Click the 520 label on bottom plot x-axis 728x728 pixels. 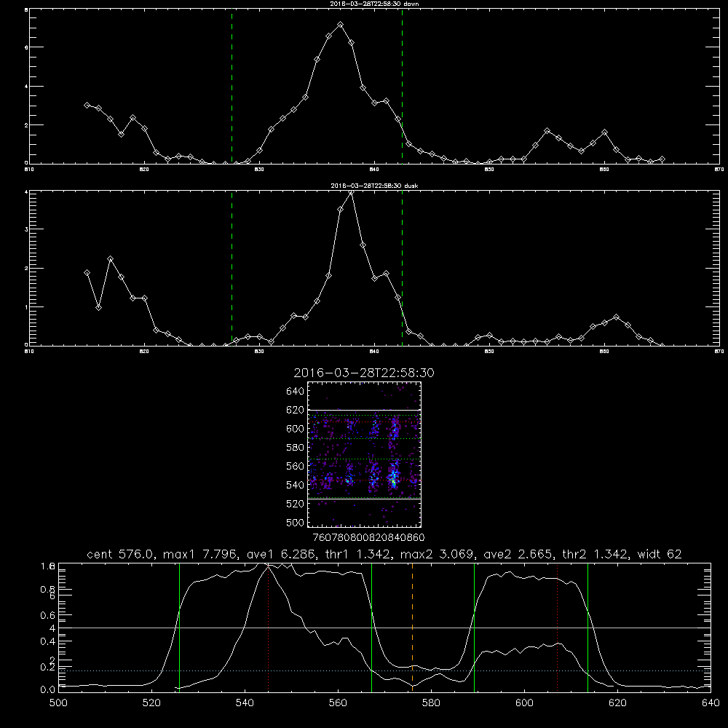click(x=151, y=703)
